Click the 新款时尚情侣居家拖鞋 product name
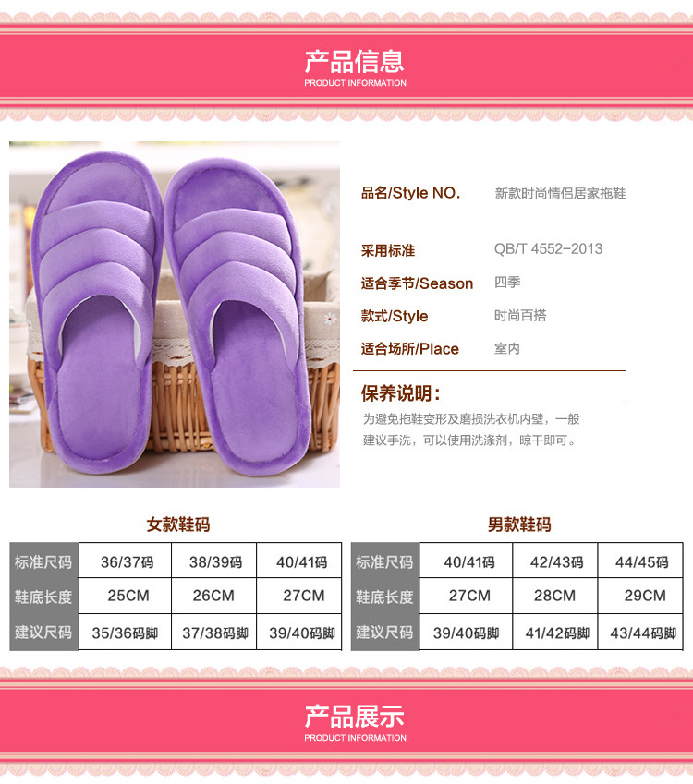Image resolution: width=693 pixels, height=784 pixels. point(560,193)
